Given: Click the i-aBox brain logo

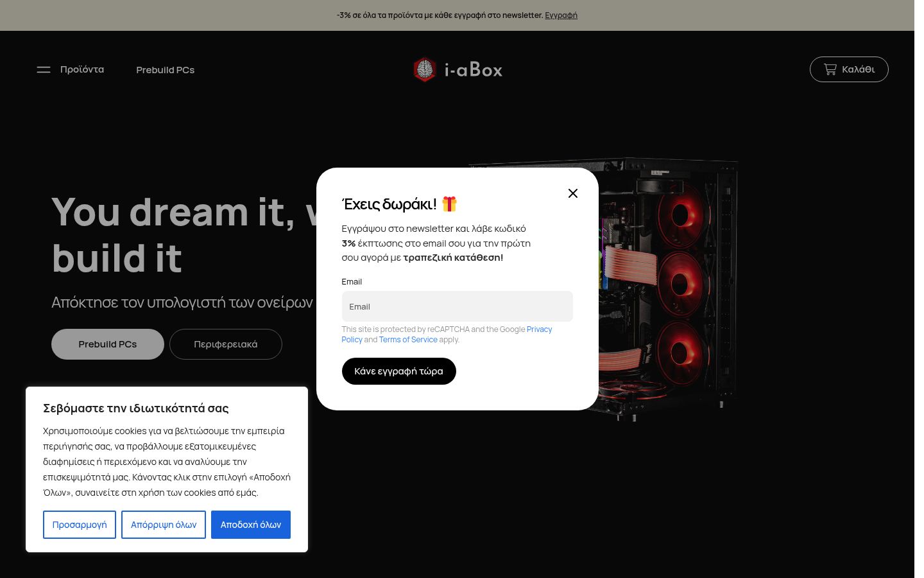Looking at the screenshot, I should (425, 69).
